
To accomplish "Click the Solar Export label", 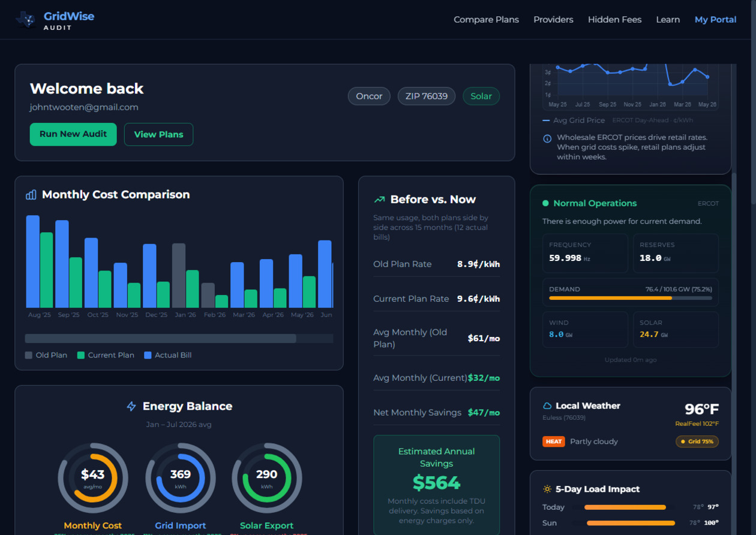I will tap(267, 525).
